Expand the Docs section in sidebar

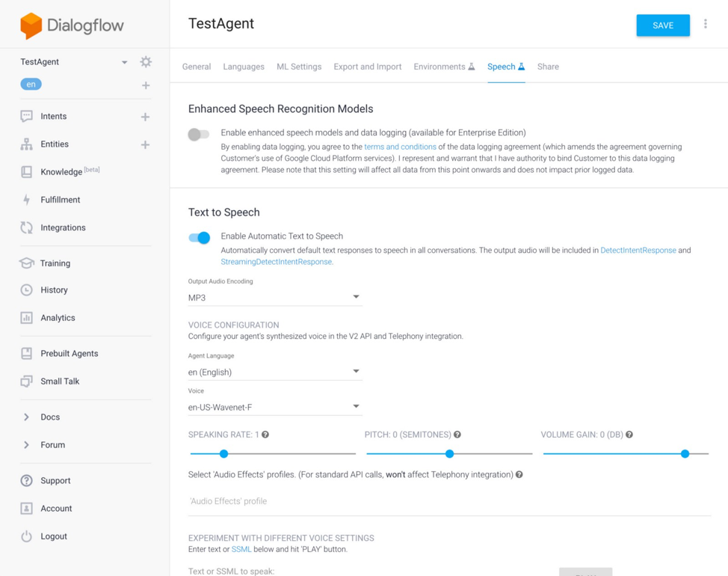(27, 417)
